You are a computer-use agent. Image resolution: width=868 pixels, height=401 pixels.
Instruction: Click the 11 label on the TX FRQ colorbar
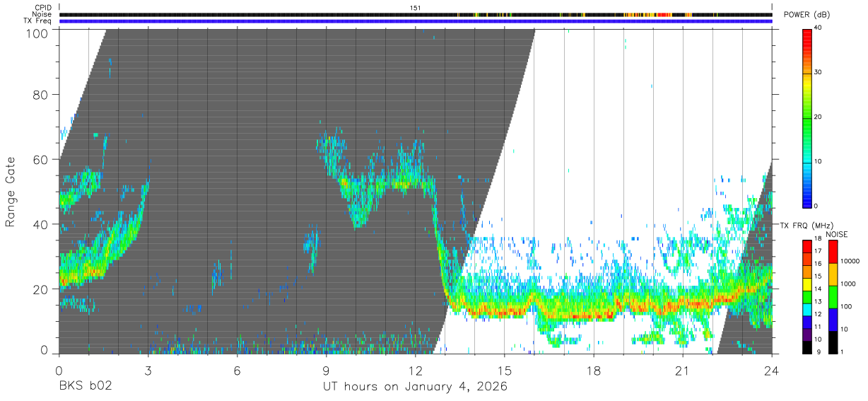tap(819, 327)
